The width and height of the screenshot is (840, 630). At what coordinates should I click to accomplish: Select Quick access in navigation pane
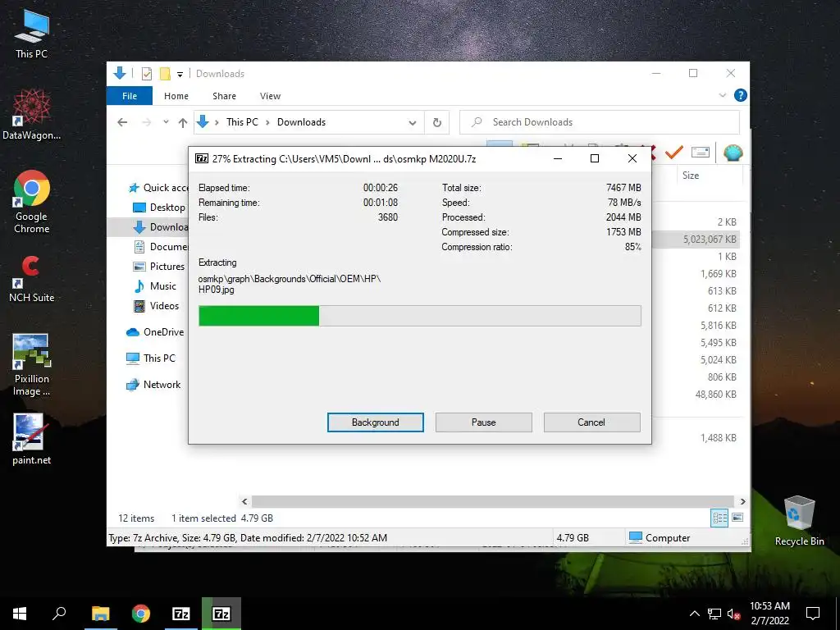[x=158, y=188]
